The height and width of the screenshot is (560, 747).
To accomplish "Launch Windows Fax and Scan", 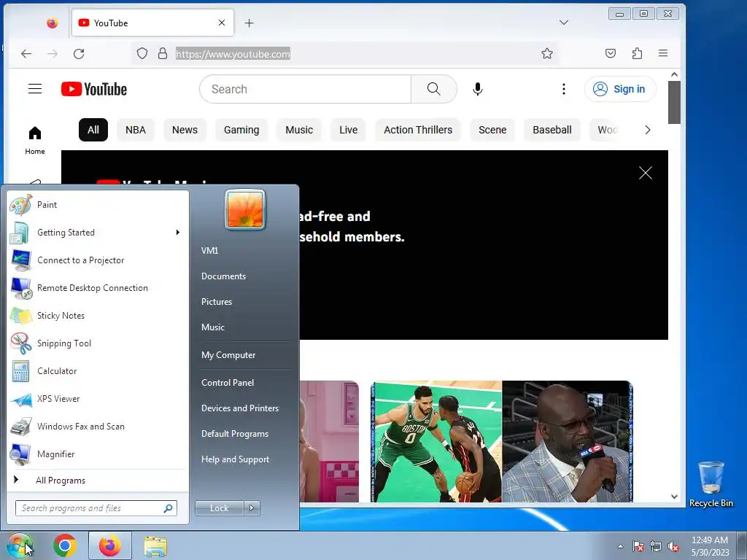I will pos(98,426).
